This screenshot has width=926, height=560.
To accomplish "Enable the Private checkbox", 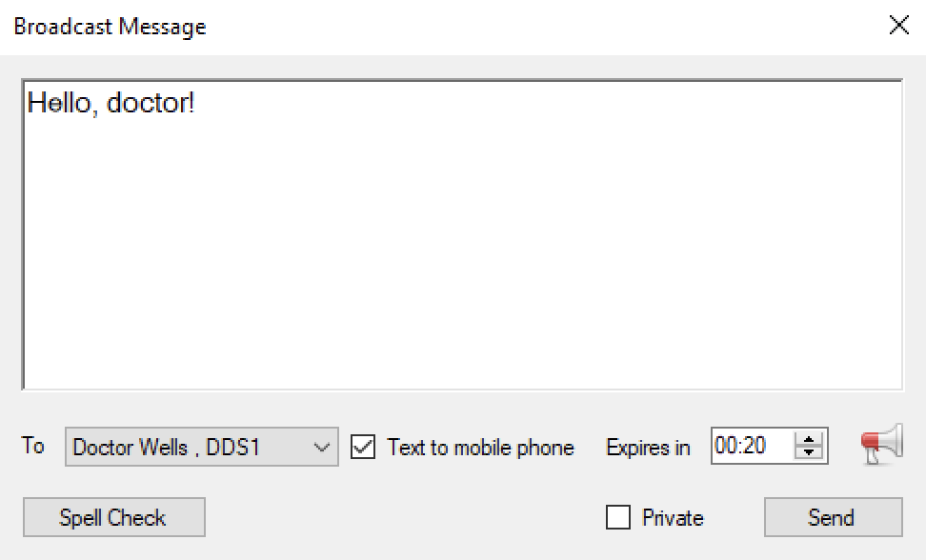I will [617, 517].
